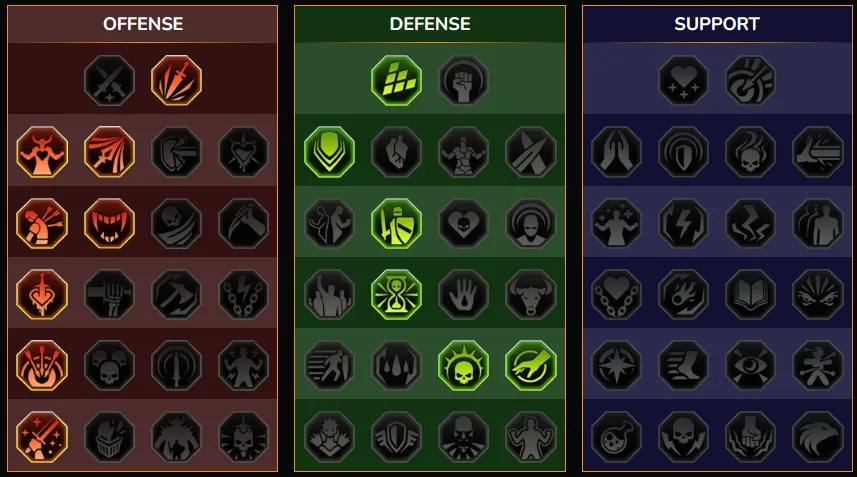The width and height of the screenshot is (857, 477).
Task: Choose the heart with plus signs mastery
Action: click(683, 80)
